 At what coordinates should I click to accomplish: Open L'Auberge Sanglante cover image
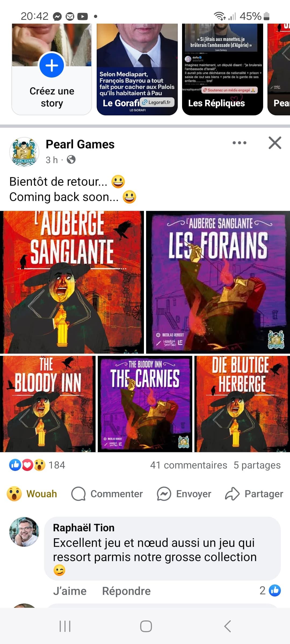[72, 282]
